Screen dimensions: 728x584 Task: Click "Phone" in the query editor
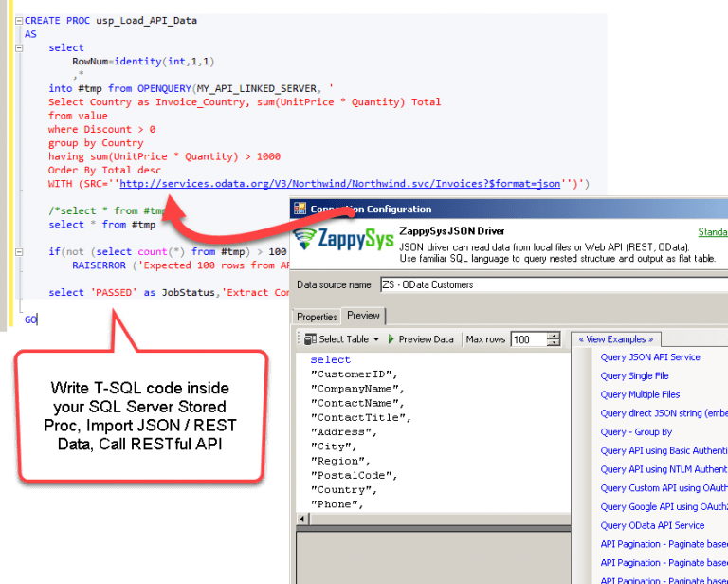click(337, 503)
